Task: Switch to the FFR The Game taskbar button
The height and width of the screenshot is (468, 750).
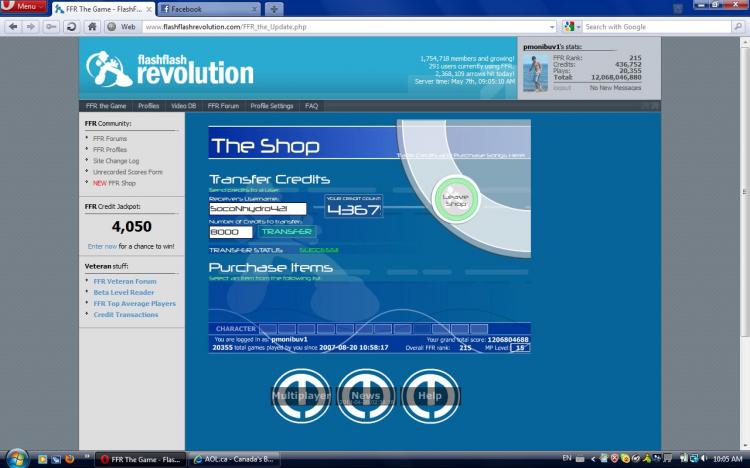Action: tap(141, 459)
